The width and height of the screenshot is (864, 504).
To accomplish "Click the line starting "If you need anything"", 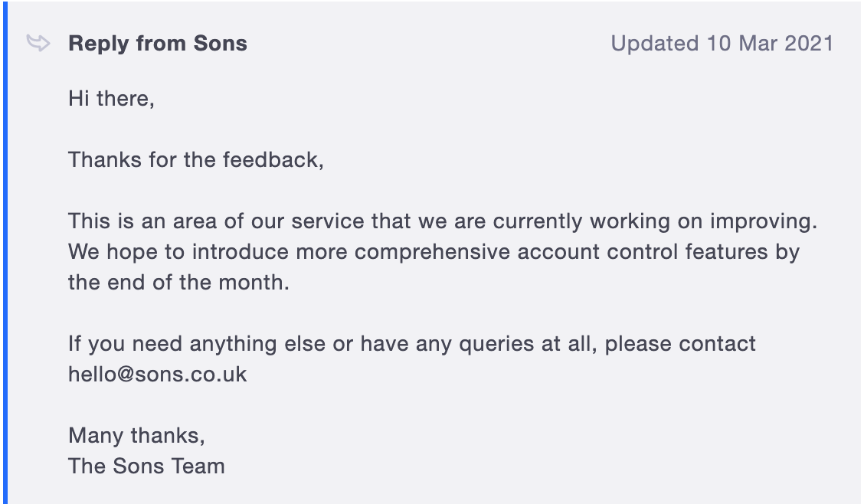I will 412,344.
